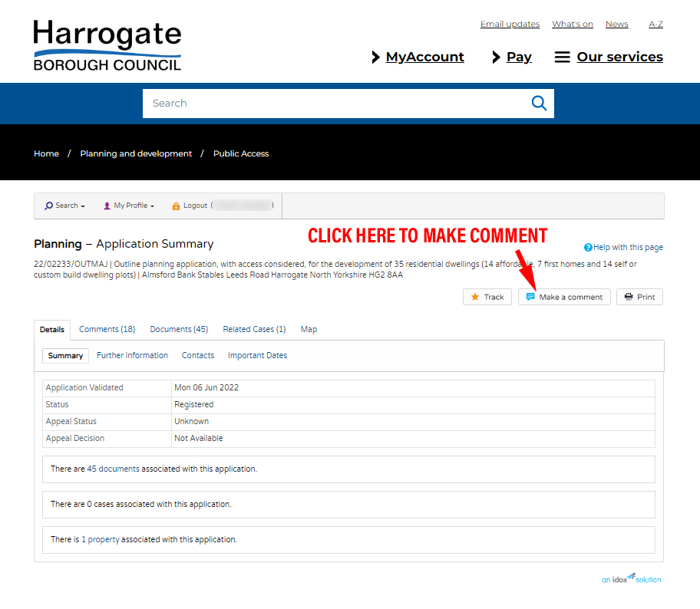The image size is (700, 609).
Task: Switch to the Comments (18) tab
Action: (x=107, y=329)
